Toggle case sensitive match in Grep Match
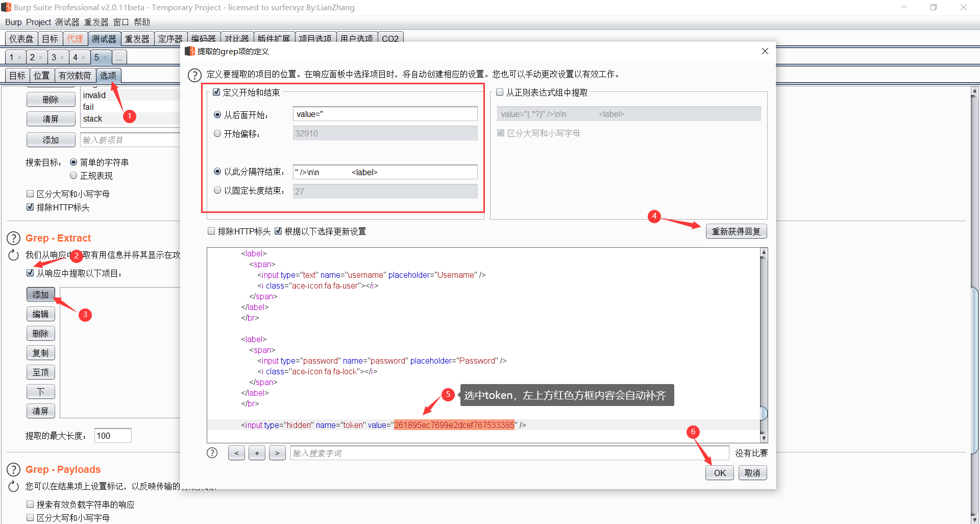The image size is (980, 524). pos(30,194)
